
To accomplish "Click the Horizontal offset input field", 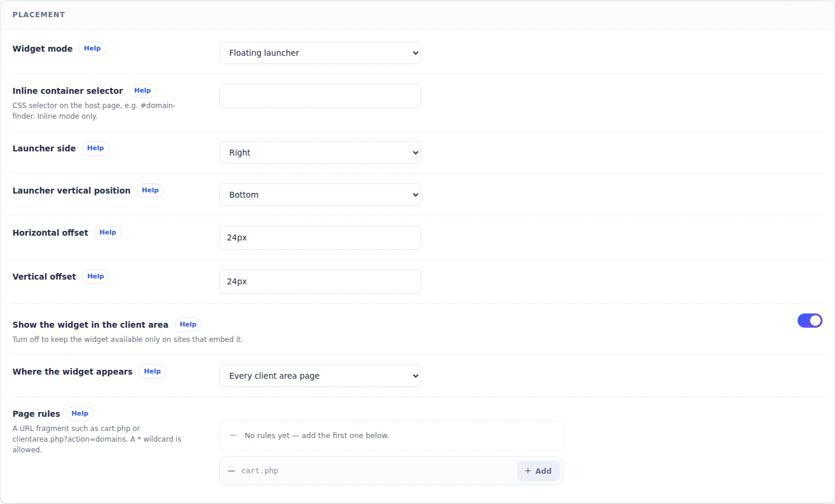I will [320, 237].
